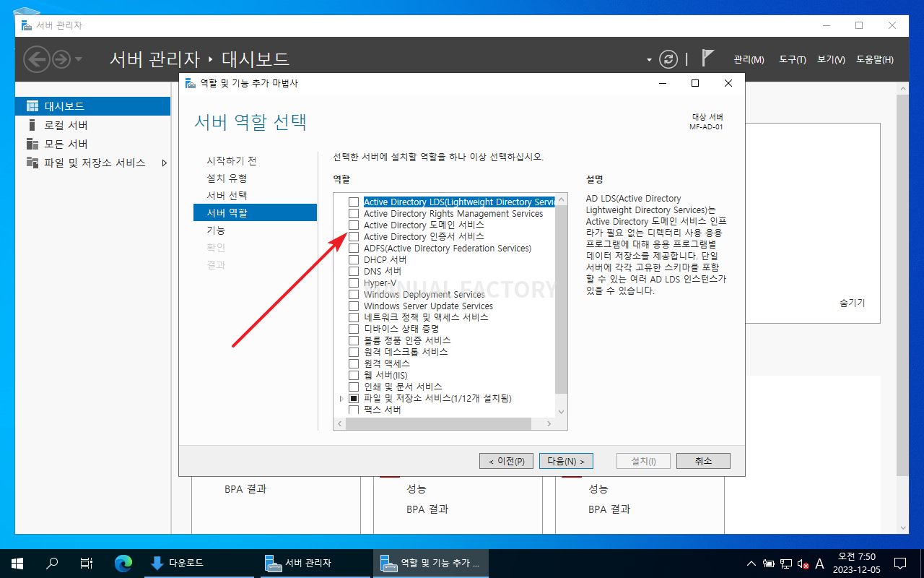
Task: Click the muted volume tray icon
Action: [802, 564]
